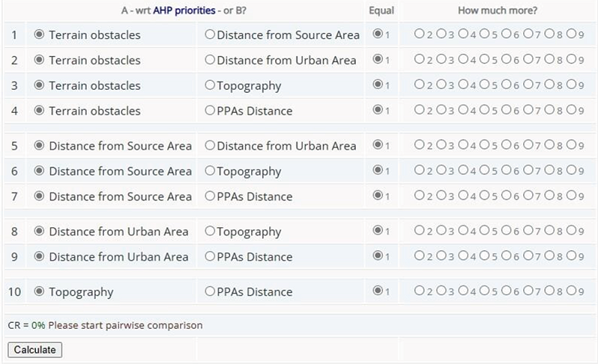Select Terrain obstacles option A in row 3

coord(40,86)
